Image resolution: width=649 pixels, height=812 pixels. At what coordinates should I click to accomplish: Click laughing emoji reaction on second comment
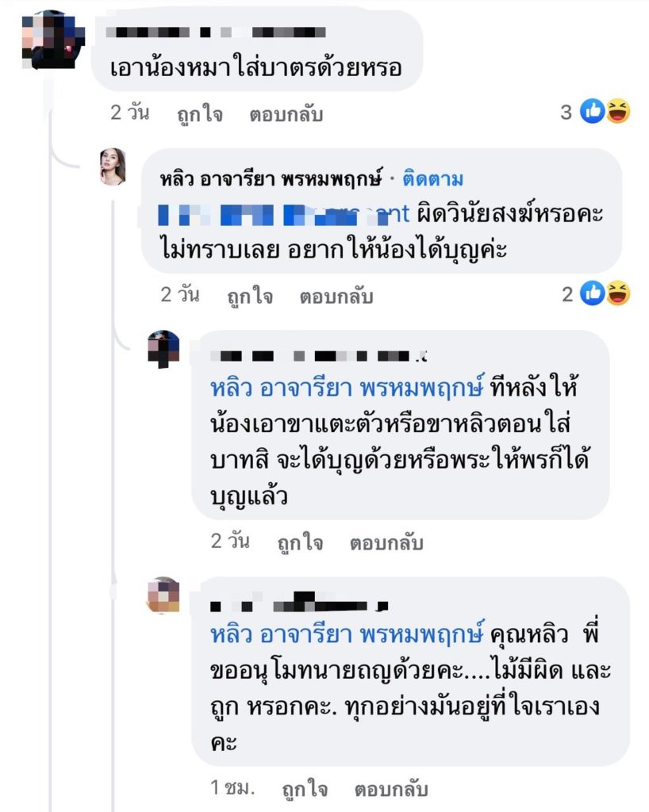(x=618, y=293)
